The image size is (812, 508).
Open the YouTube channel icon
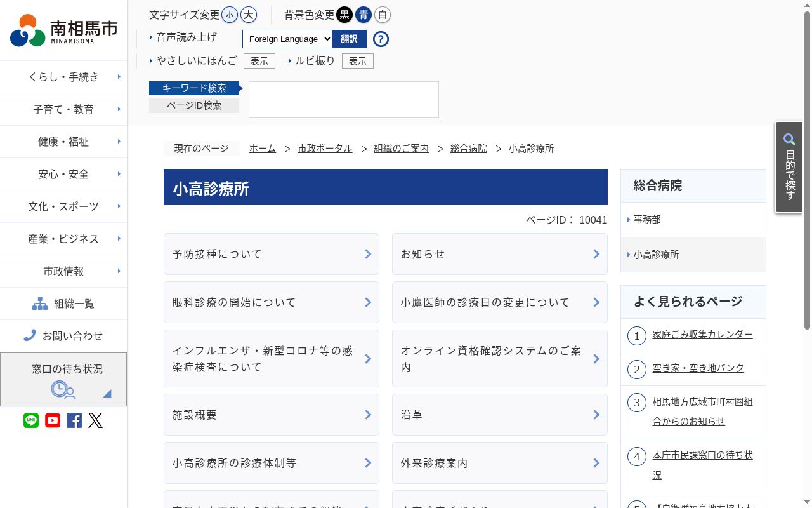click(x=53, y=420)
